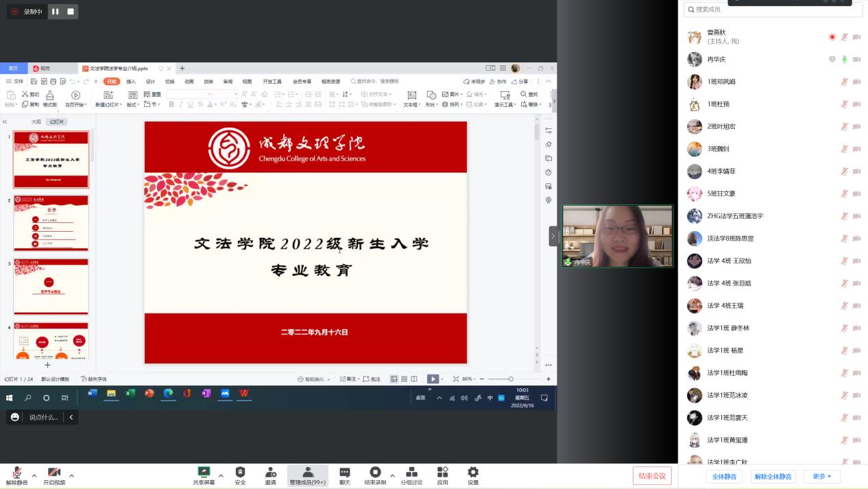Open the 共享屏幕 share screen option
The width and height of the screenshot is (868, 489).
pos(204,475)
